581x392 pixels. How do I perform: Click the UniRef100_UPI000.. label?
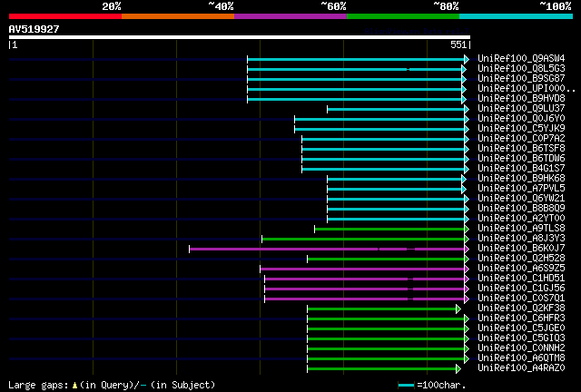click(527, 89)
